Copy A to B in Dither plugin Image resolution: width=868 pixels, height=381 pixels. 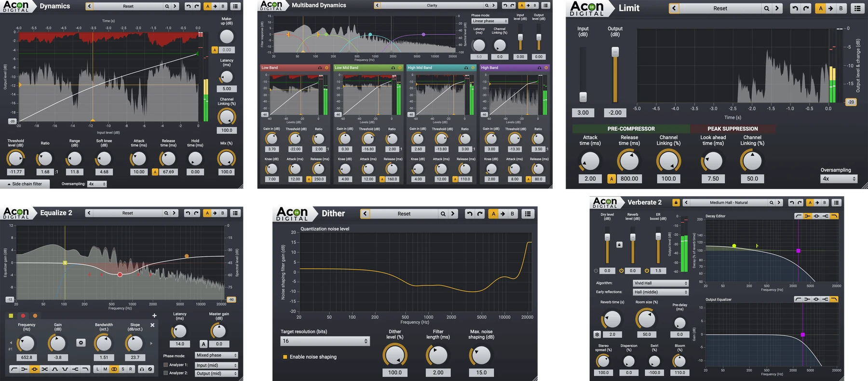click(502, 214)
